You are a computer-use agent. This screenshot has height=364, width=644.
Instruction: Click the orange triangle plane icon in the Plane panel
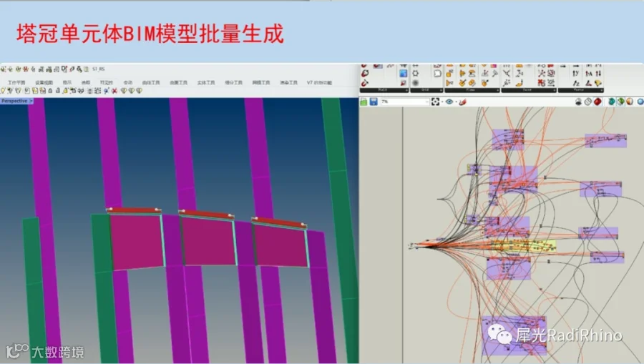[449, 82]
